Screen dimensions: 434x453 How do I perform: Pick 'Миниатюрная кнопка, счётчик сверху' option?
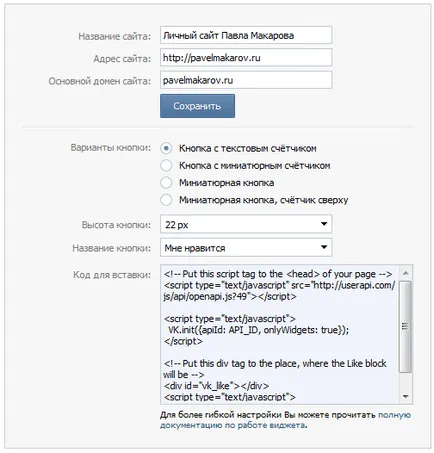[x=166, y=200]
